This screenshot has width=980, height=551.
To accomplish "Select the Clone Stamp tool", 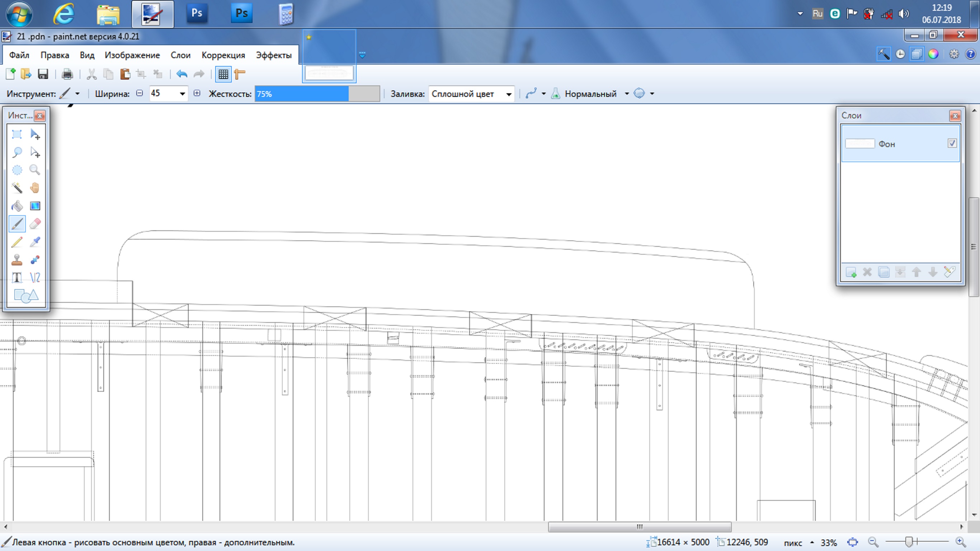I will tap(17, 259).
